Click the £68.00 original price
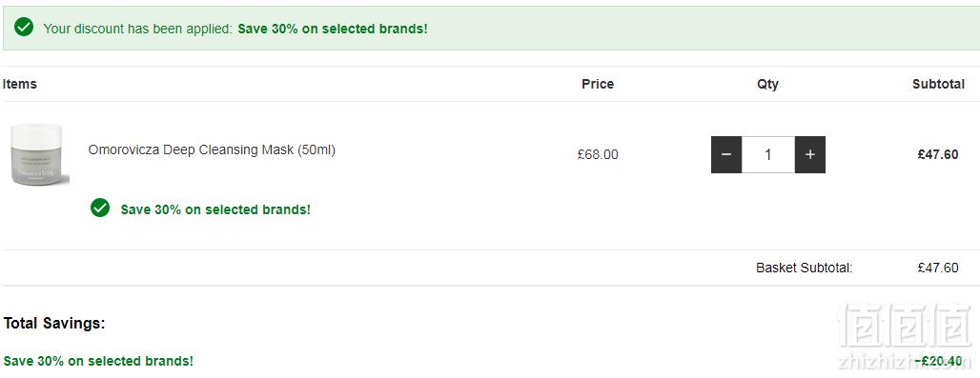 pyautogui.click(x=598, y=154)
